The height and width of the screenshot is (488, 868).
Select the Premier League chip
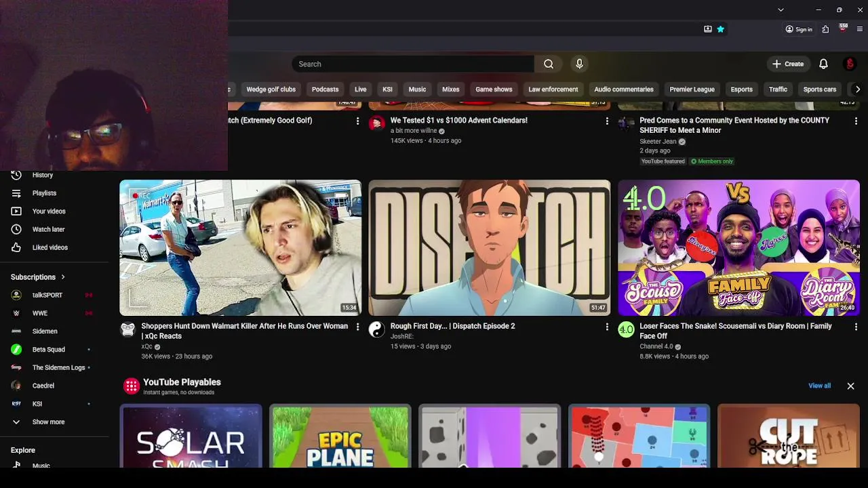pos(692,89)
